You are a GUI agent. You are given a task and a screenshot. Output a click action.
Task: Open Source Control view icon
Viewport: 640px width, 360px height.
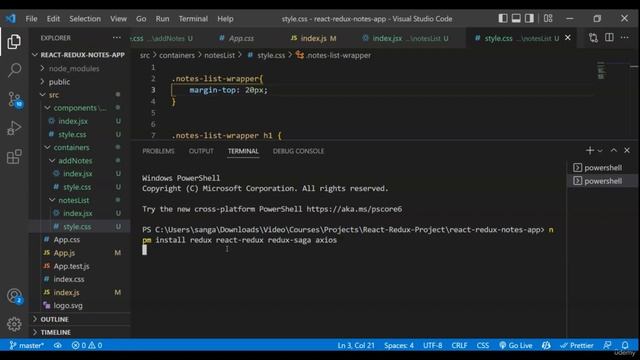pos(15,99)
